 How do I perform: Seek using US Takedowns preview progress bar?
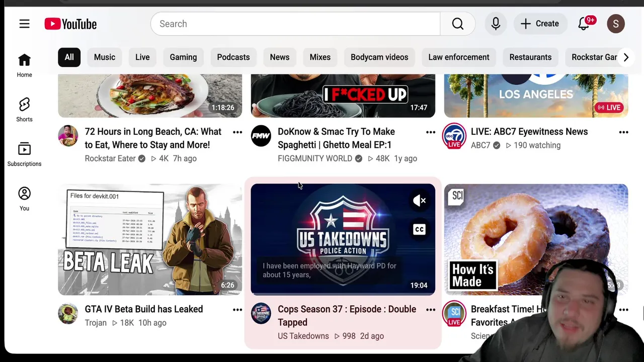(343, 294)
